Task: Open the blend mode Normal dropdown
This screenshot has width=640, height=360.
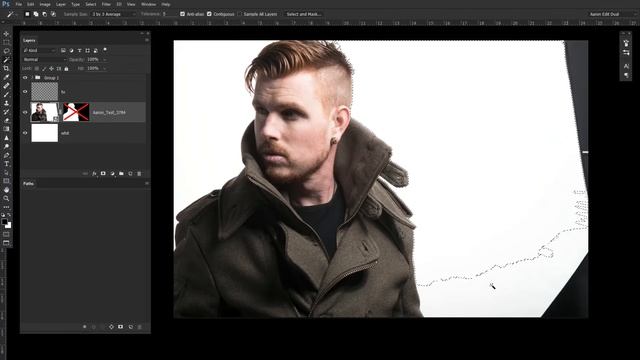Action: [x=44, y=60]
